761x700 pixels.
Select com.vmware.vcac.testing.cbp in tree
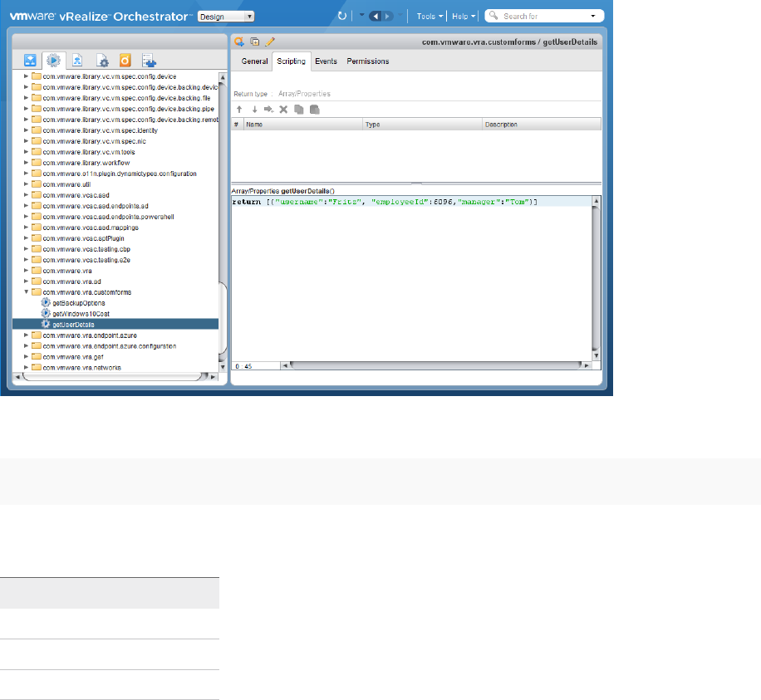coord(86,249)
